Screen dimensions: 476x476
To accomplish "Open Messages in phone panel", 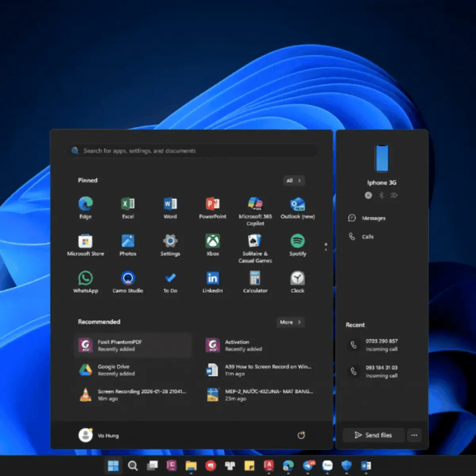I will click(x=367, y=218).
